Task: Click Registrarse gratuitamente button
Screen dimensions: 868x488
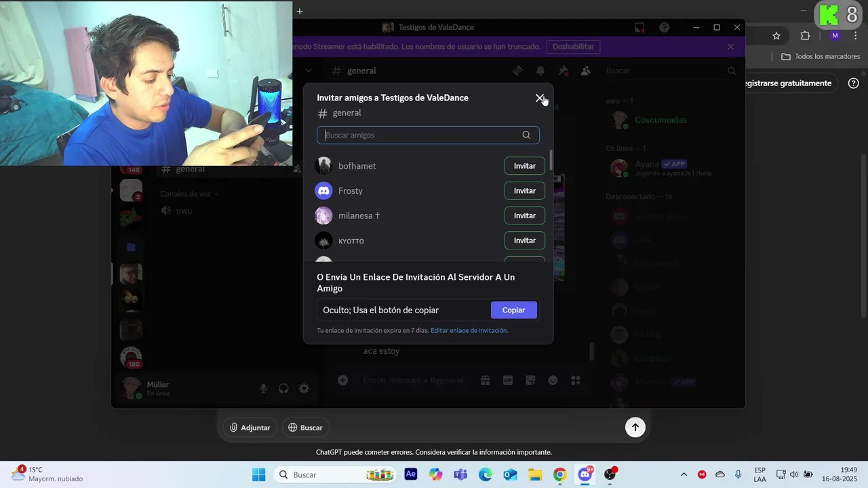Action: coord(788,83)
